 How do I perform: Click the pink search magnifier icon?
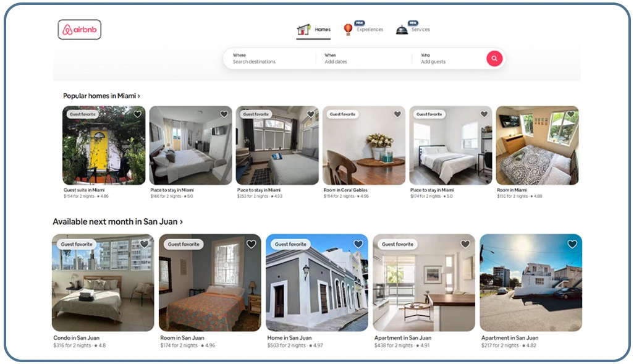click(494, 58)
